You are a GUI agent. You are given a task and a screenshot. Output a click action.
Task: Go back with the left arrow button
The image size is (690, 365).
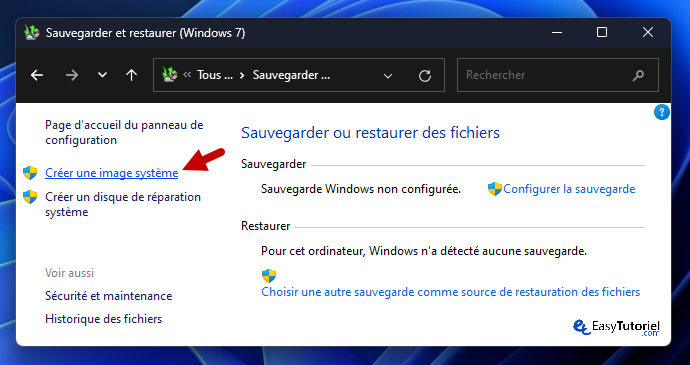pos(37,75)
